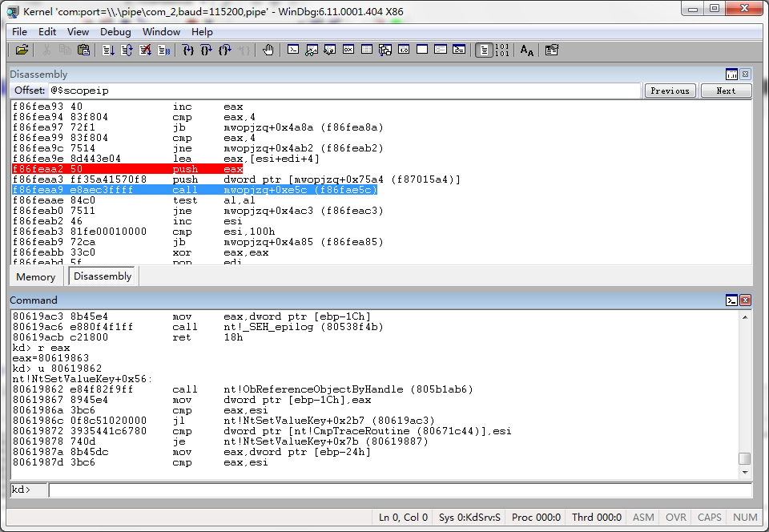769x532 pixels.
Task: Open the Debug menu
Action: (x=115, y=32)
